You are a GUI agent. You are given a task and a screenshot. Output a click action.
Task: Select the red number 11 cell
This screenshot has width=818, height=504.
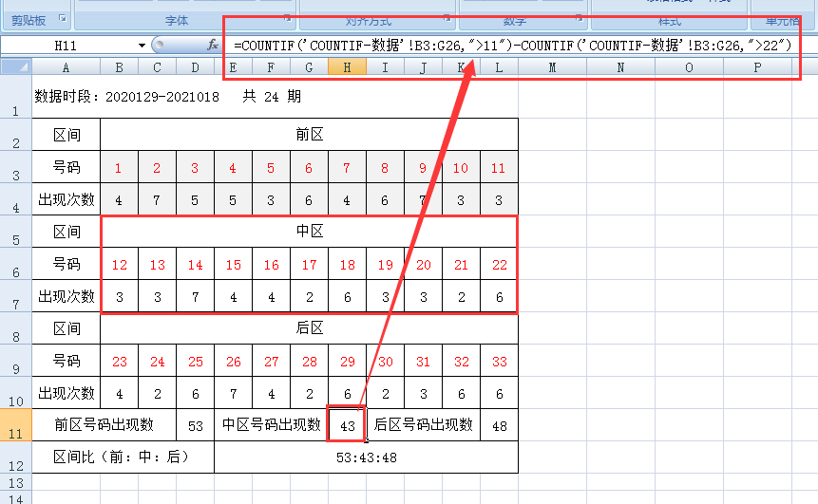click(x=499, y=167)
